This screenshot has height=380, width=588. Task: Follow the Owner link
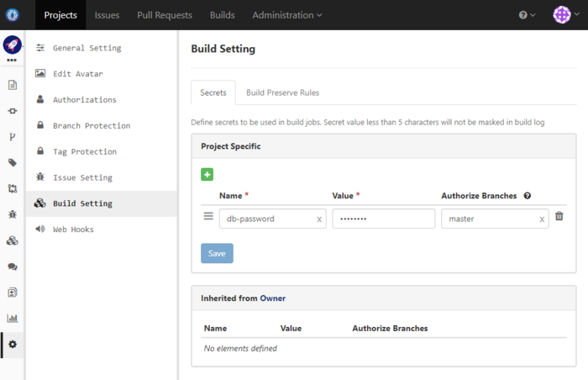pyautogui.click(x=273, y=298)
